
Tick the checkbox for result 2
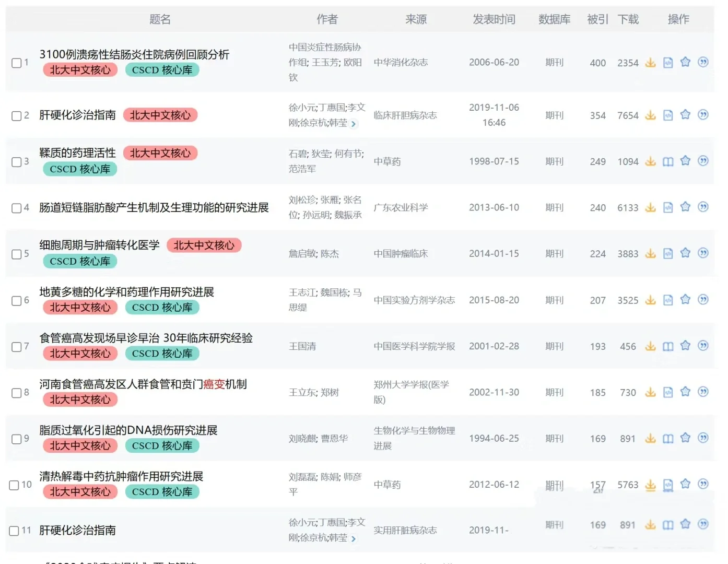[x=17, y=115]
